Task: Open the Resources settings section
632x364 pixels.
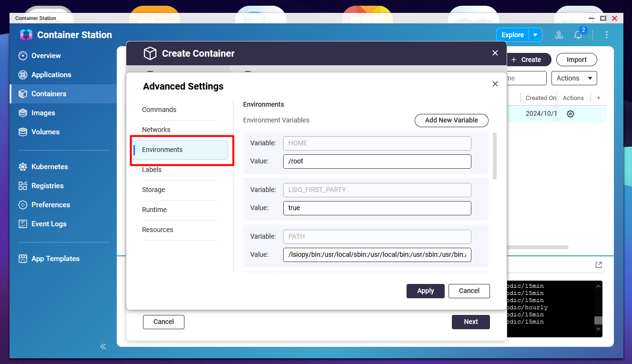Action: (x=158, y=230)
